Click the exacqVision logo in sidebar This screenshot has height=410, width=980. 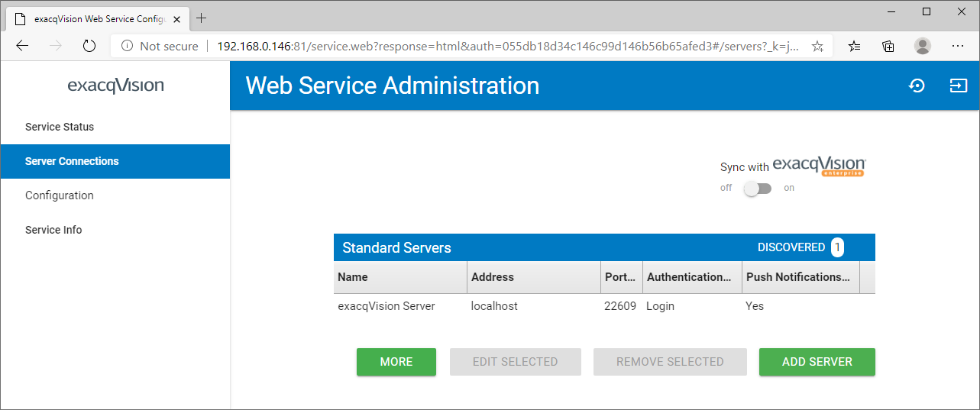tap(115, 86)
